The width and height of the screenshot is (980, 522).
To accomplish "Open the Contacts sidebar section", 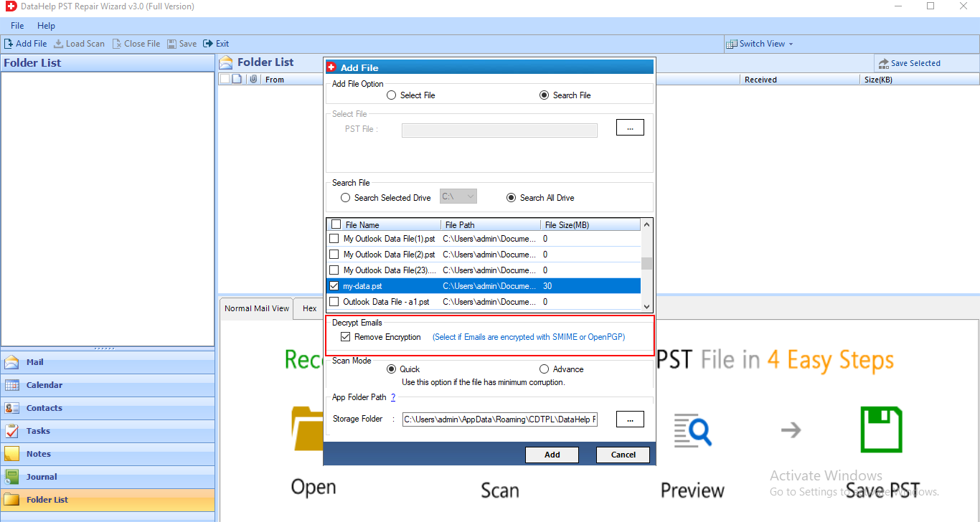I will 44,408.
